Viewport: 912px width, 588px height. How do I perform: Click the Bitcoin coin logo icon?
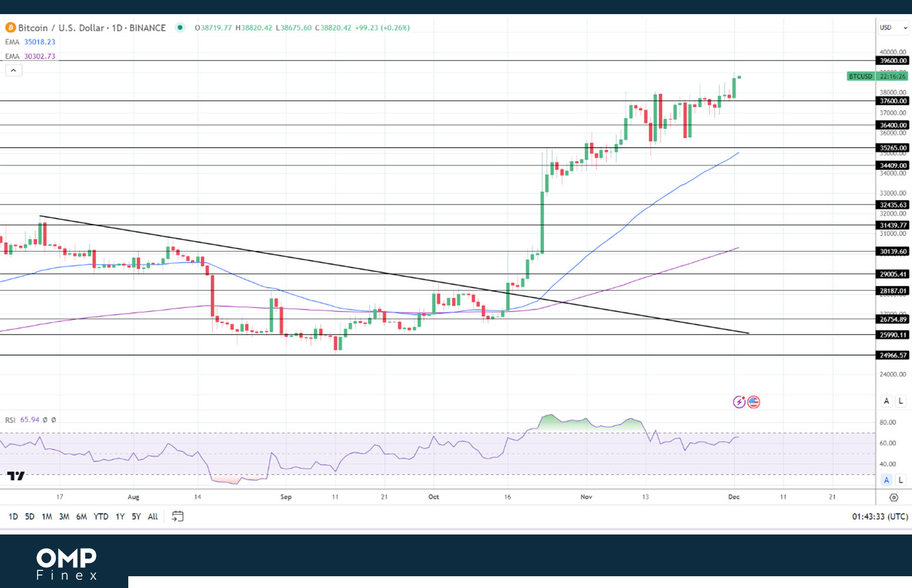(x=10, y=28)
